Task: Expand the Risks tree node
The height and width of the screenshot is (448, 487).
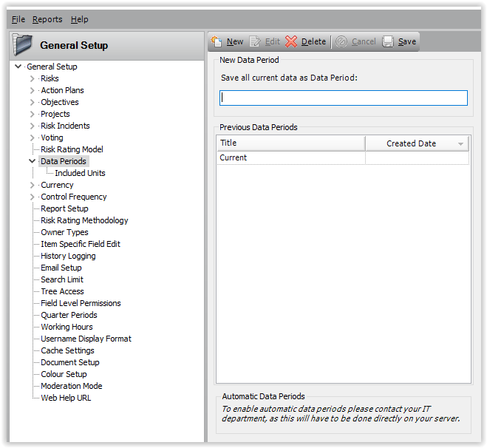Action: [32, 78]
